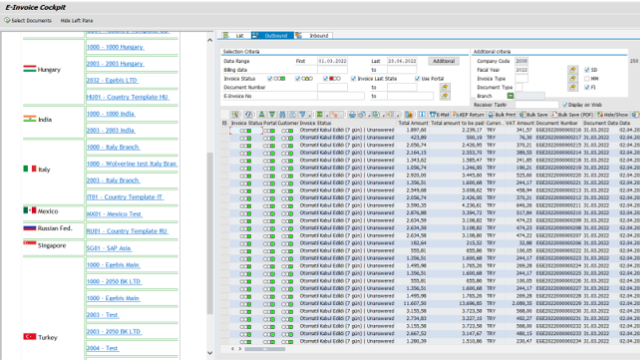
Task: Open the MX01 - Mexico Test link
Action: point(114,214)
